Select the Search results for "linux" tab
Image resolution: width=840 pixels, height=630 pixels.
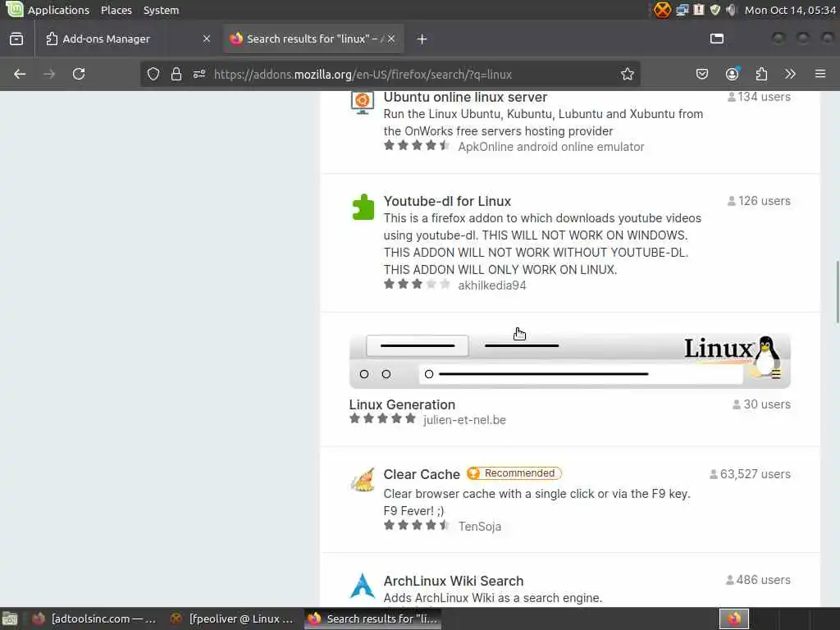(x=313, y=39)
